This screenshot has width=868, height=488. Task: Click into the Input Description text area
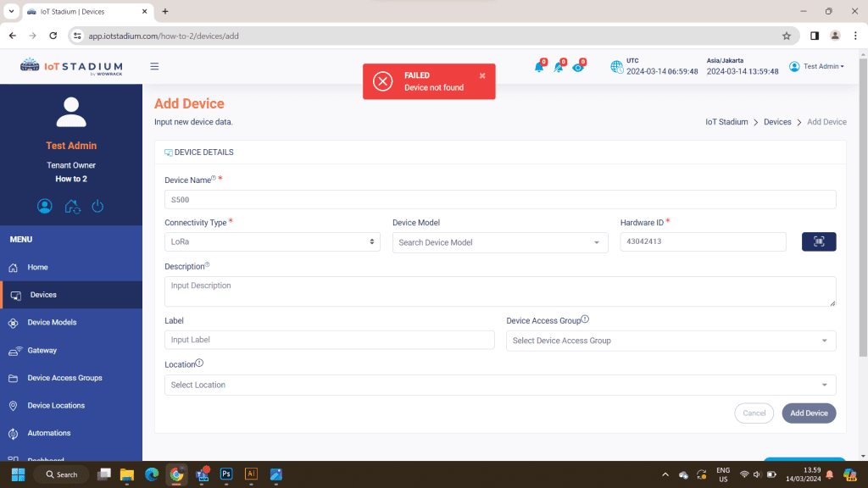tap(500, 291)
